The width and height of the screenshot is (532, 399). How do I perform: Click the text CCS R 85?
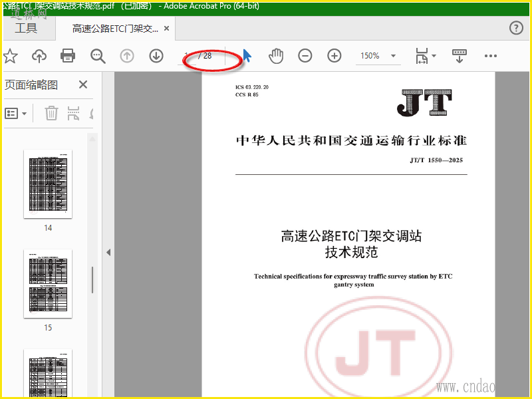point(247,94)
